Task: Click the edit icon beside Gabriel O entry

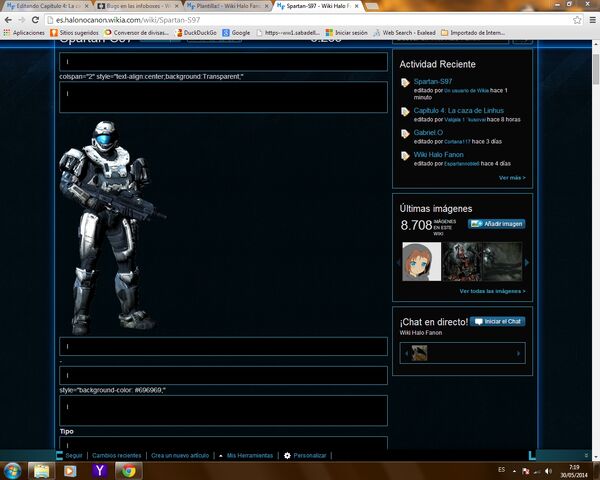Action: tap(405, 134)
